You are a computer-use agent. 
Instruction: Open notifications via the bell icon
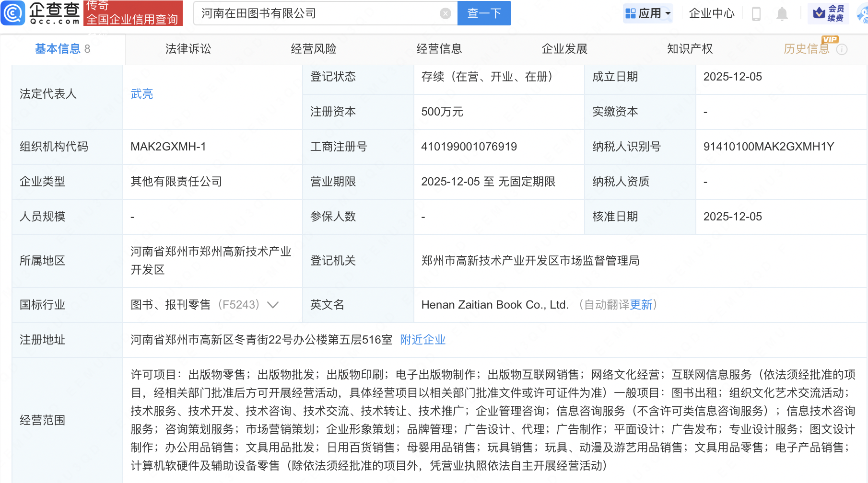click(782, 13)
